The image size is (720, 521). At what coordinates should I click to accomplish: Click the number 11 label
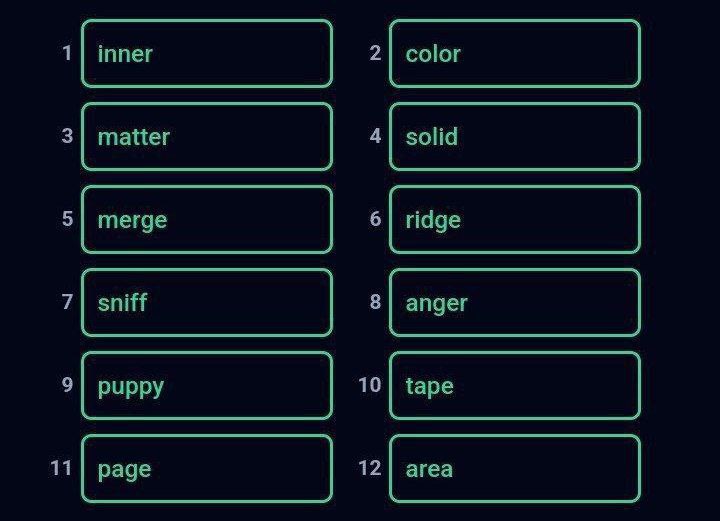tap(61, 468)
